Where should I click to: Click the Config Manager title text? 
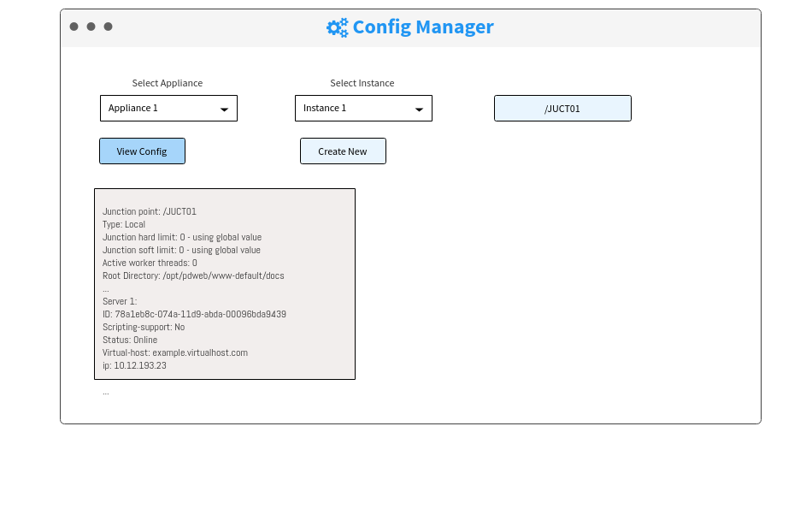pyautogui.click(x=423, y=27)
